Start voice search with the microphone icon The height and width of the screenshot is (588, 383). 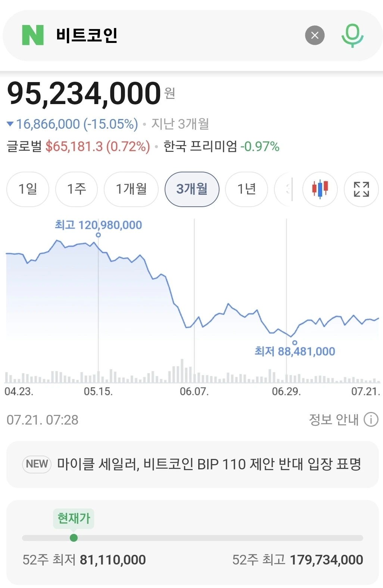352,35
